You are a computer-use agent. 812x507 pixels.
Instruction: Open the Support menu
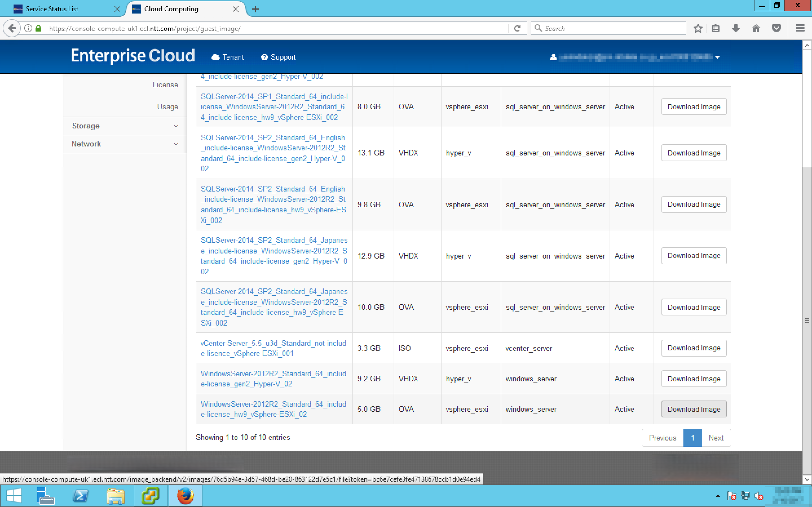(279, 57)
